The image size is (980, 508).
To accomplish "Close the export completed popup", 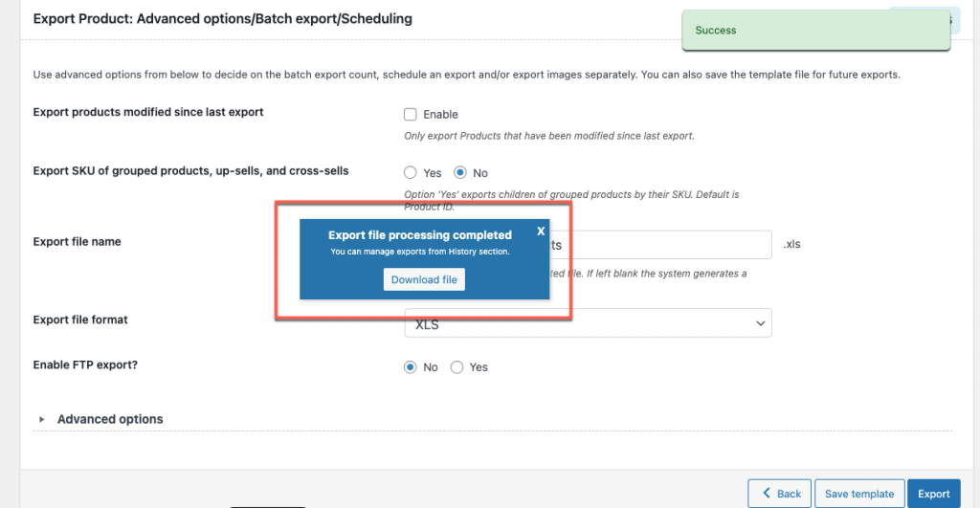I will point(541,232).
